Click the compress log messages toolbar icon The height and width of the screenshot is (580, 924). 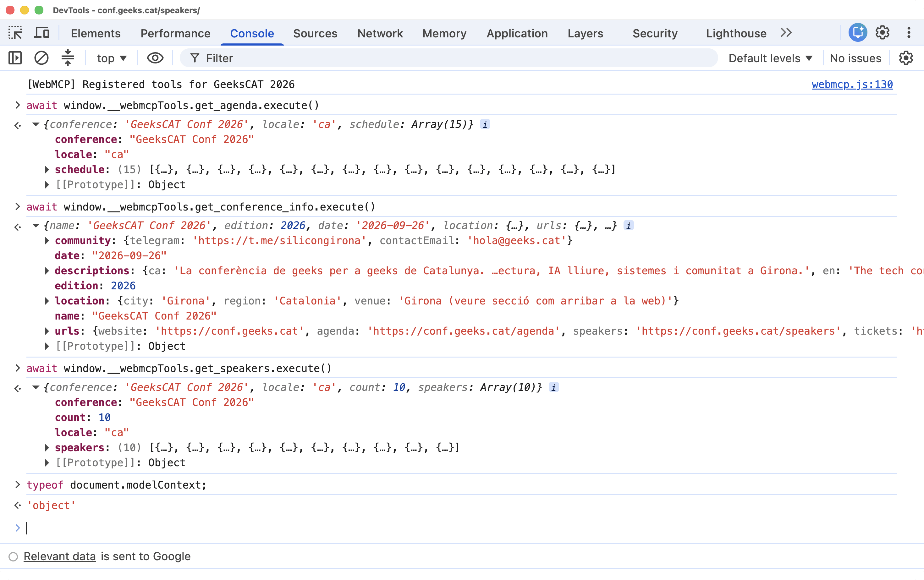pyautogui.click(x=68, y=58)
